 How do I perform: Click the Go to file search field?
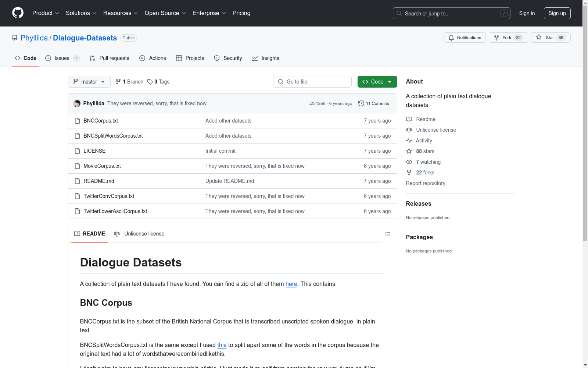pyautogui.click(x=312, y=82)
